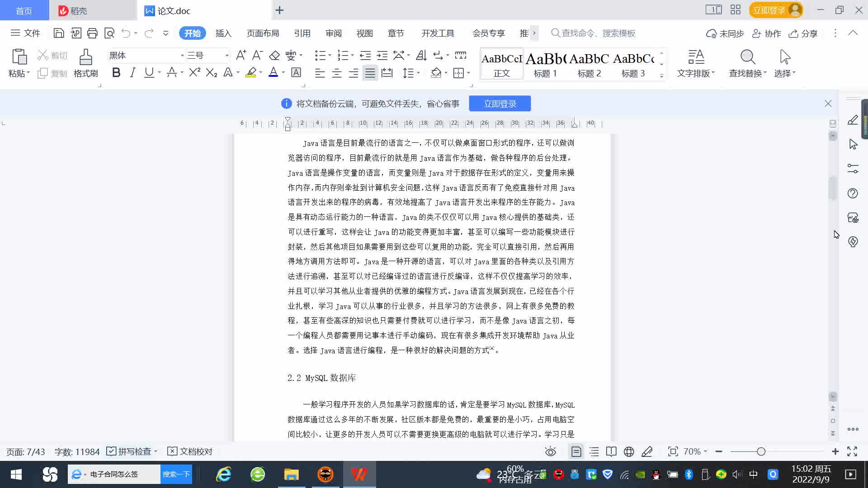The height and width of the screenshot is (488, 868).
Task: Click the search commands input field
Action: click(598, 33)
